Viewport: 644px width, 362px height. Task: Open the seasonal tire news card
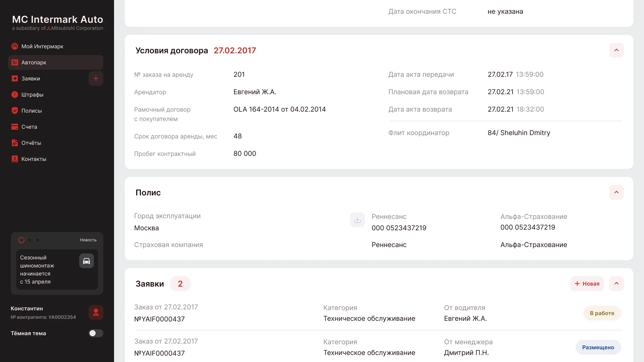pyautogui.click(x=57, y=269)
